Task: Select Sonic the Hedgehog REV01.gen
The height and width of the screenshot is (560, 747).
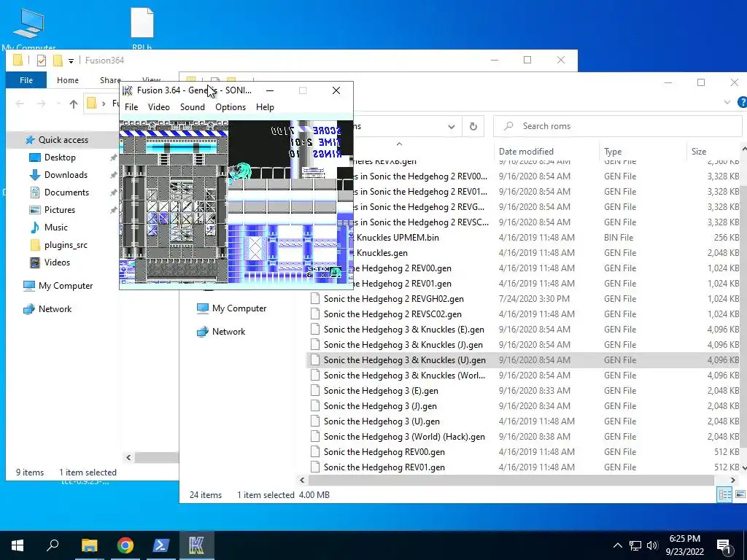Action: [x=384, y=467]
